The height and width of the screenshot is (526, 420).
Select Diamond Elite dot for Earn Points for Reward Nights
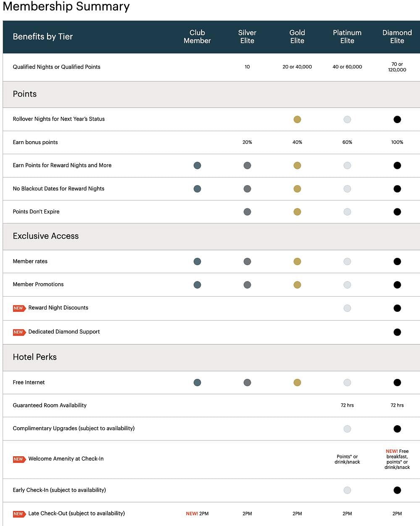(397, 166)
